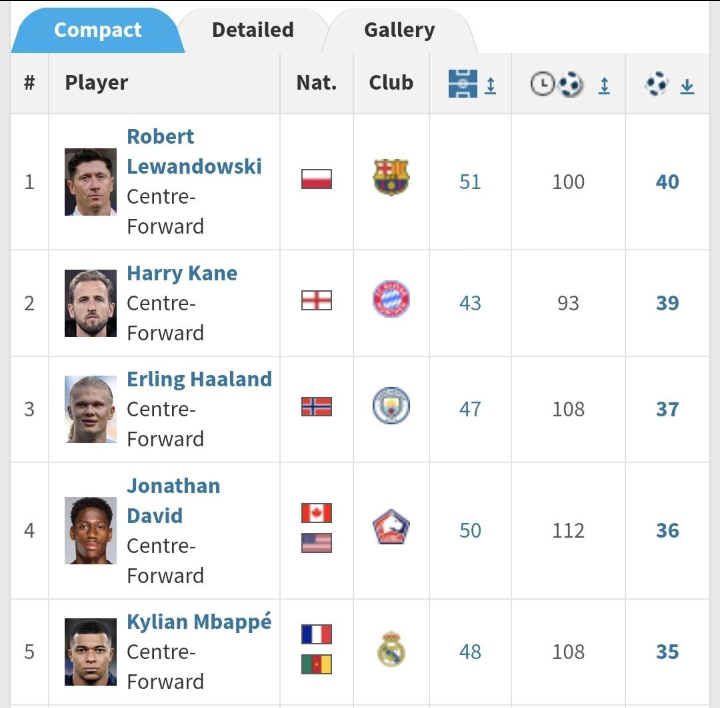Click Jonathan David's portrait thumbnail
720x708 pixels.
[x=90, y=531]
